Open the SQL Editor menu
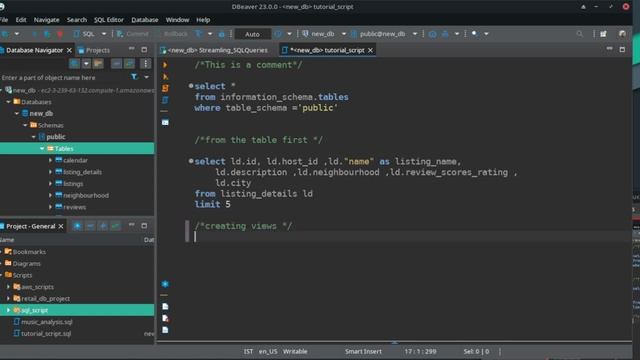 pos(109,20)
